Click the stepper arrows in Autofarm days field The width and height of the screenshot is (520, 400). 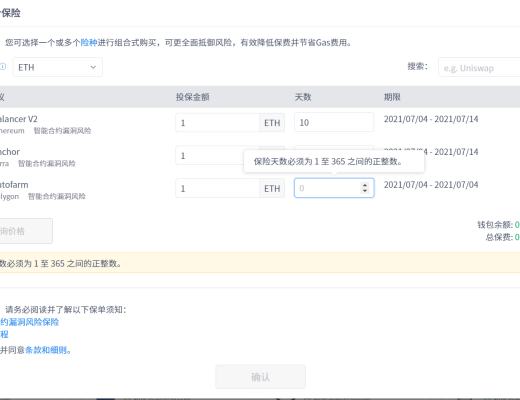(365, 188)
